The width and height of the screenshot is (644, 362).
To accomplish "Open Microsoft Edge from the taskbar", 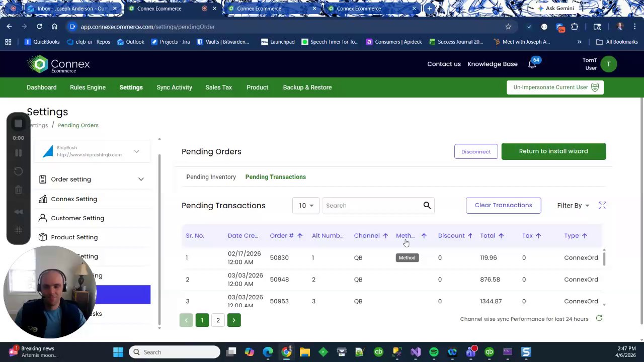I will pyautogui.click(x=268, y=352).
